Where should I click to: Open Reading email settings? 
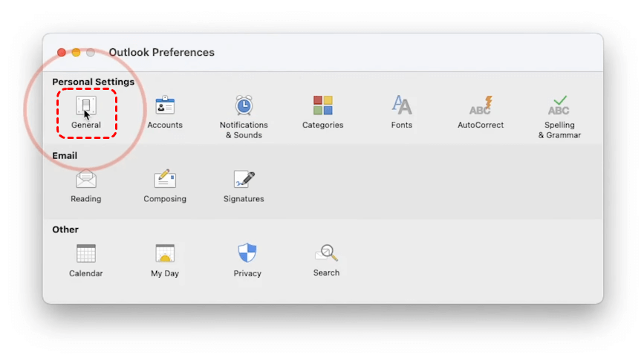point(86,180)
